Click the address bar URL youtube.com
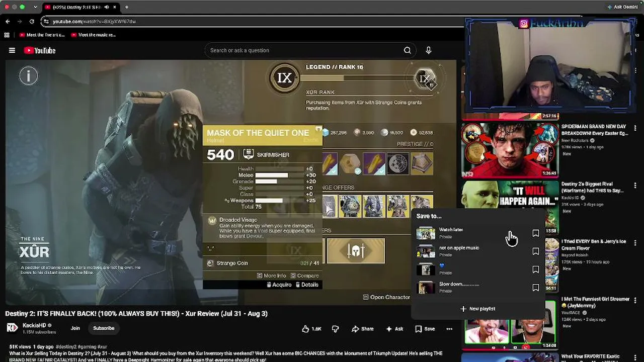 pos(95,22)
